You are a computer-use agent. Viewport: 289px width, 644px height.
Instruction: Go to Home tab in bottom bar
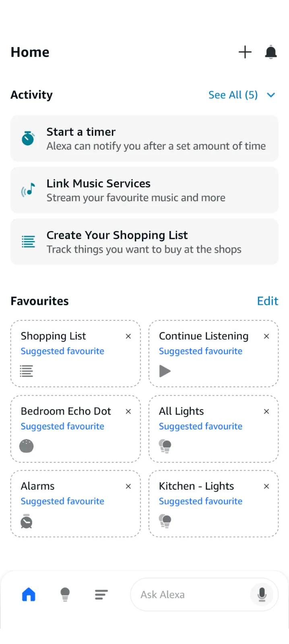(29, 594)
